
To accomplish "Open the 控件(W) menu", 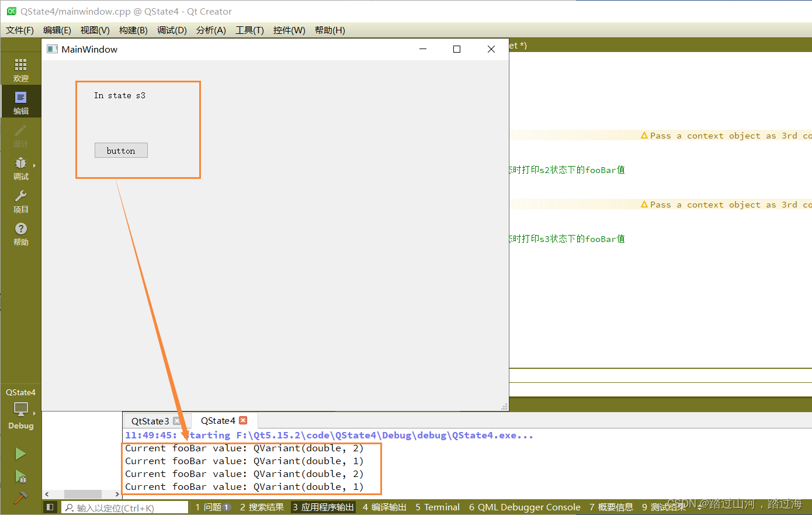I will click(x=289, y=30).
